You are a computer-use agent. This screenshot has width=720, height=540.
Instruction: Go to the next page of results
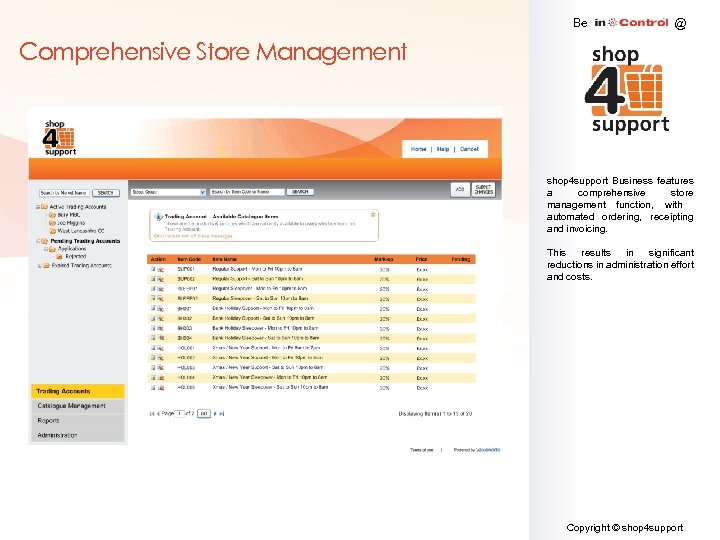click(x=215, y=414)
